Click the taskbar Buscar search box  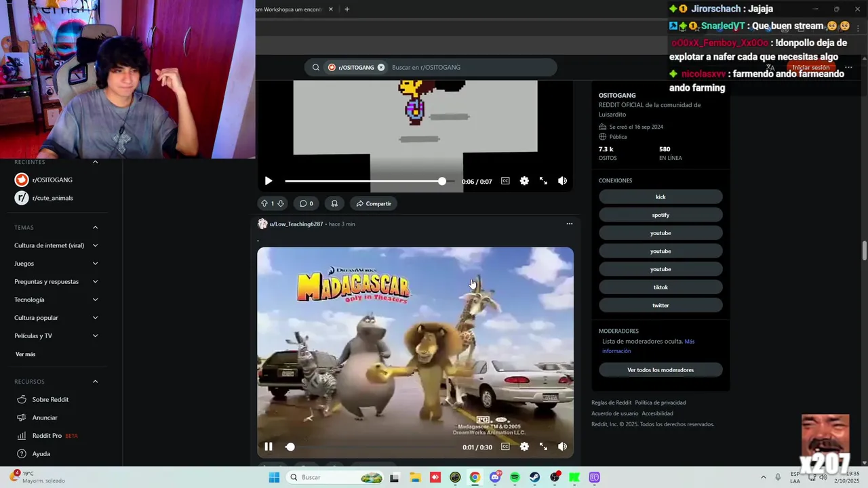(x=336, y=477)
